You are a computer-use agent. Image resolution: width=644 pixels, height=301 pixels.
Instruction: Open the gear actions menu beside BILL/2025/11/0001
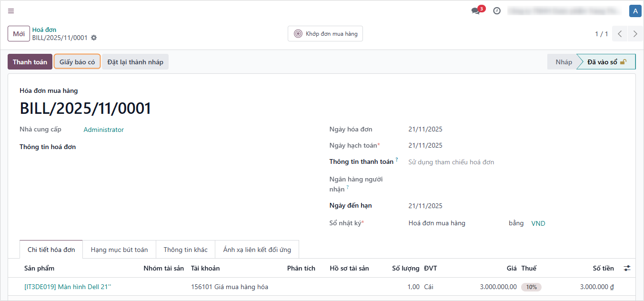pos(94,38)
